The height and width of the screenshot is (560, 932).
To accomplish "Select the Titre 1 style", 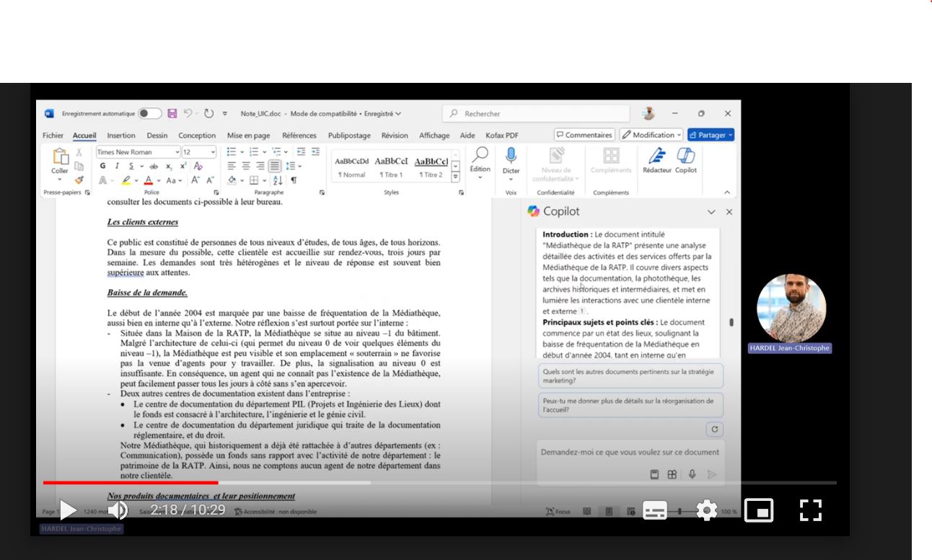I will tap(392, 166).
